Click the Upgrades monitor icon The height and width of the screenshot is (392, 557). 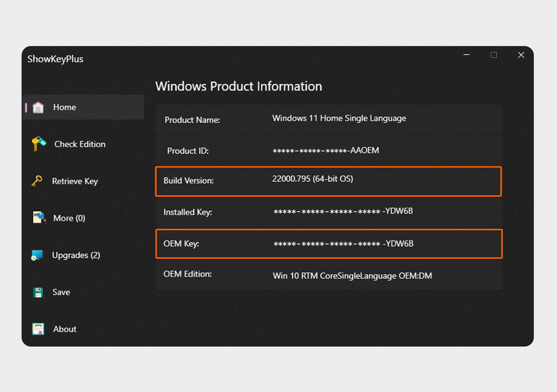pos(37,255)
